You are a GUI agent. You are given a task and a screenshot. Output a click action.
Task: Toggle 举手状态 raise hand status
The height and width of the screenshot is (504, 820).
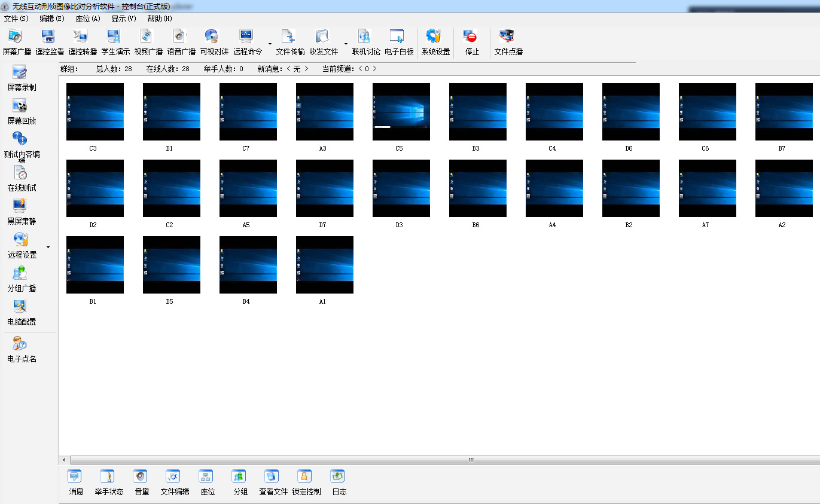[x=109, y=482]
